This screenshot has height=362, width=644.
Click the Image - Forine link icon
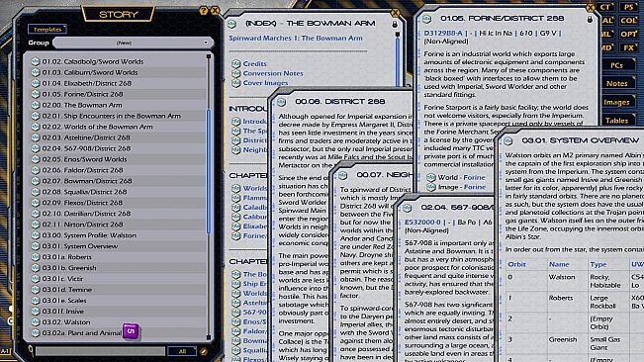tap(431, 187)
